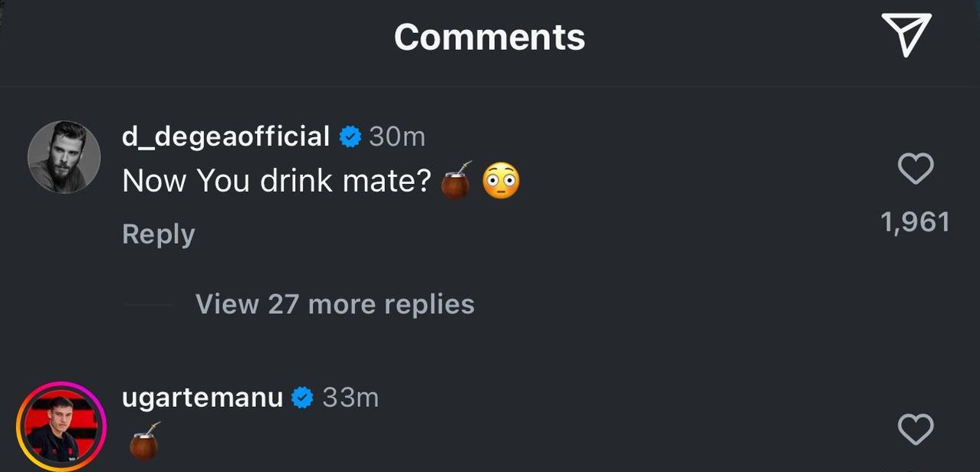Viewport: 980px width, 472px height.
Task: Open d_degeaofficial's profile picture
Action: (64, 156)
